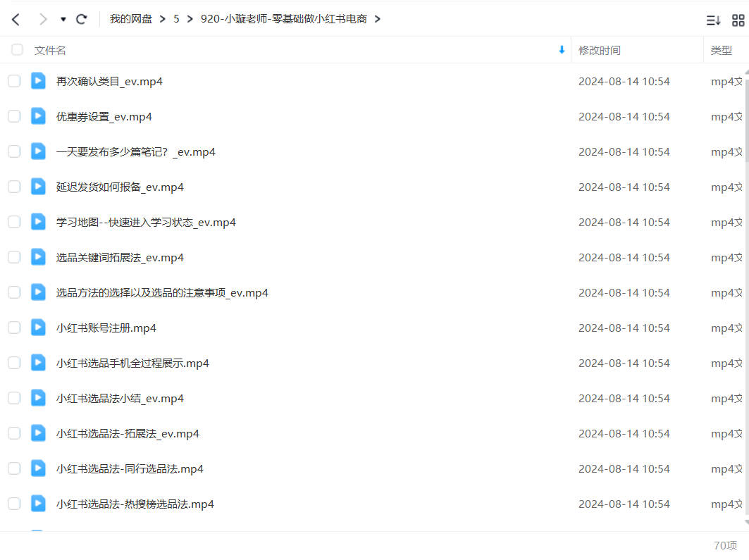Image resolution: width=749 pixels, height=560 pixels.
Task: Expand the chevron after 920-小璇老师 folder
Action: pos(378,19)
